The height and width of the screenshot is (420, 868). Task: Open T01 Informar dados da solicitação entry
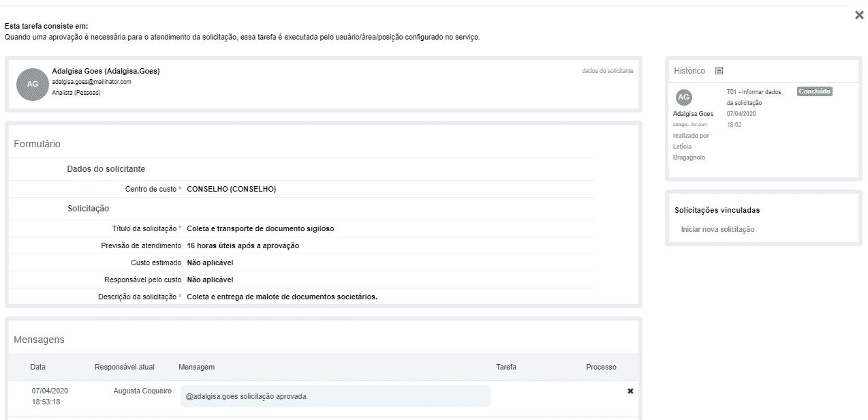coord(754,97)
